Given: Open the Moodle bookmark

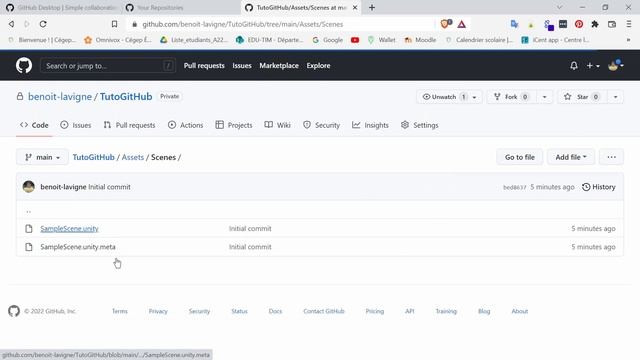Looking at the screenshot, I should [x=420, y=40].
